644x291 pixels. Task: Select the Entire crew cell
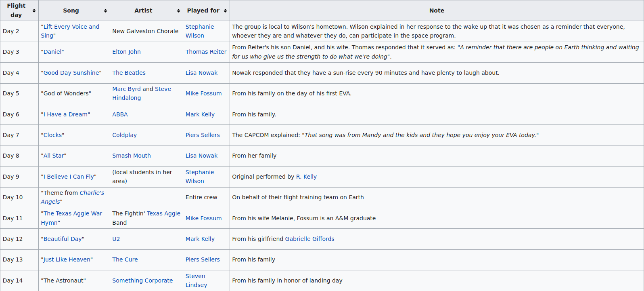(206, 198)
